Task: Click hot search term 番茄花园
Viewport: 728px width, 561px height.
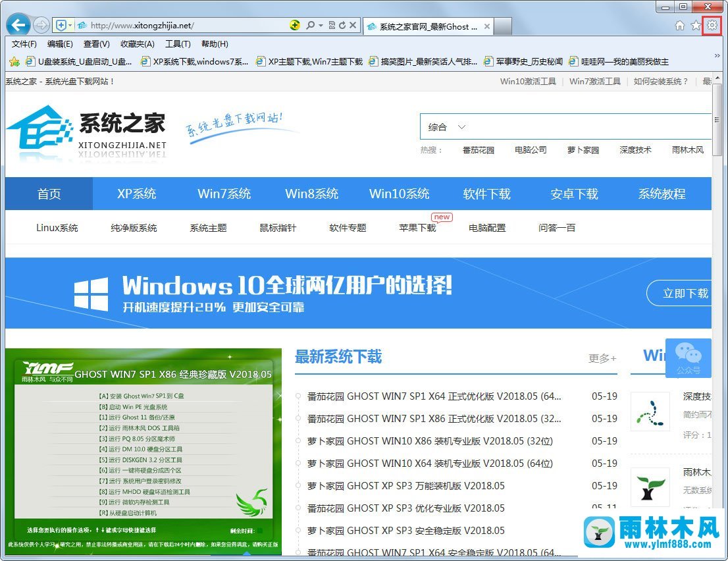Action: pyautogui.click(x=479, y=150)
